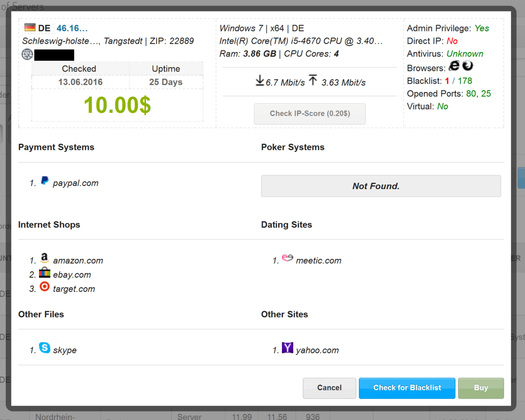Image resolution: width=525 pixels, height=420 pixels.
Task: Click the Opened Ports 80, 25 value
Action: (x=479, y=94)
